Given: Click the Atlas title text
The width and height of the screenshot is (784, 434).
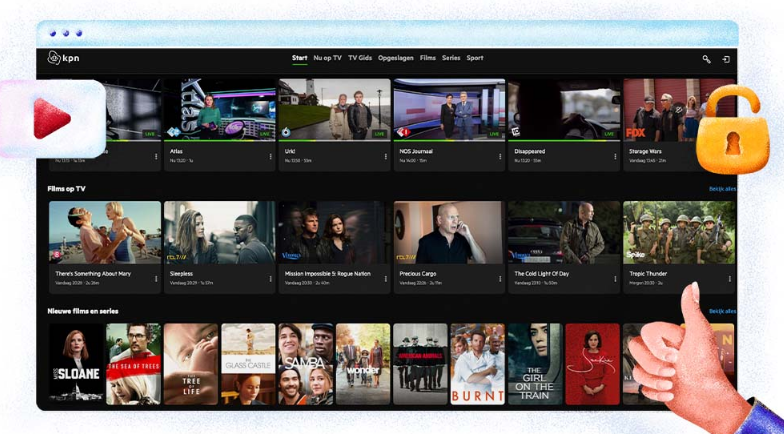Looking at the screenshot, I should (176, 152).
